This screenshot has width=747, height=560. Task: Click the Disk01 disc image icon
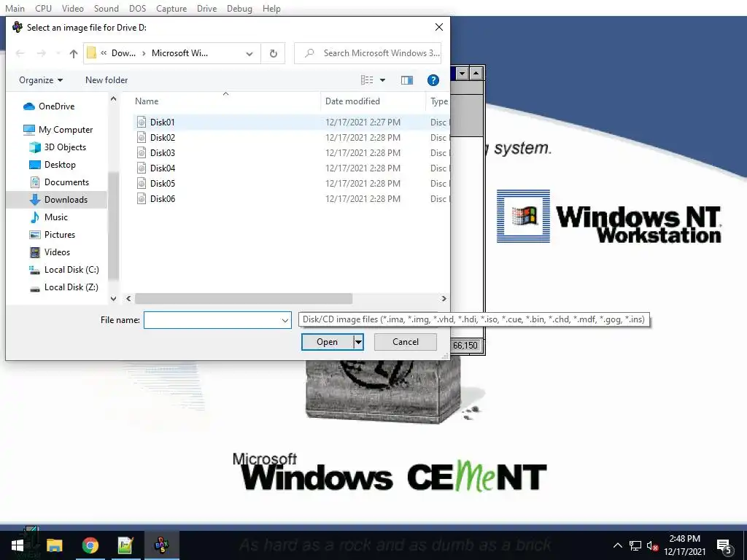142,122
